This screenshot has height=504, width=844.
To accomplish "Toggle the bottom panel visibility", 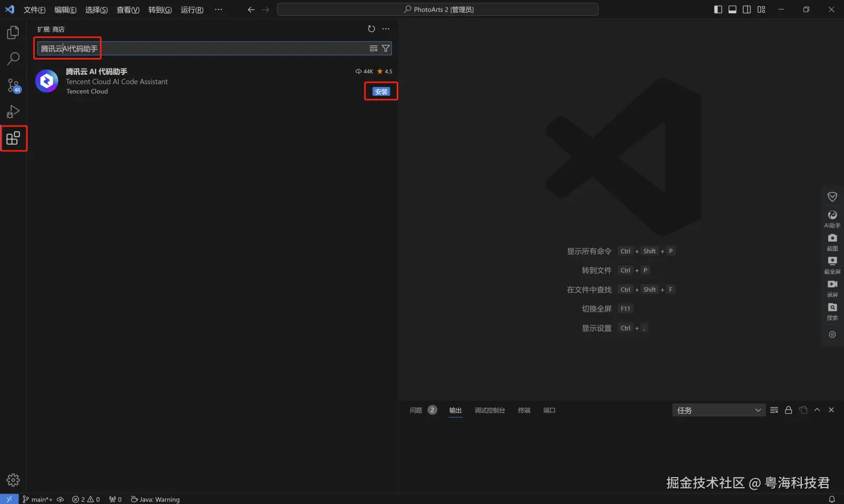I will (732, 9).
